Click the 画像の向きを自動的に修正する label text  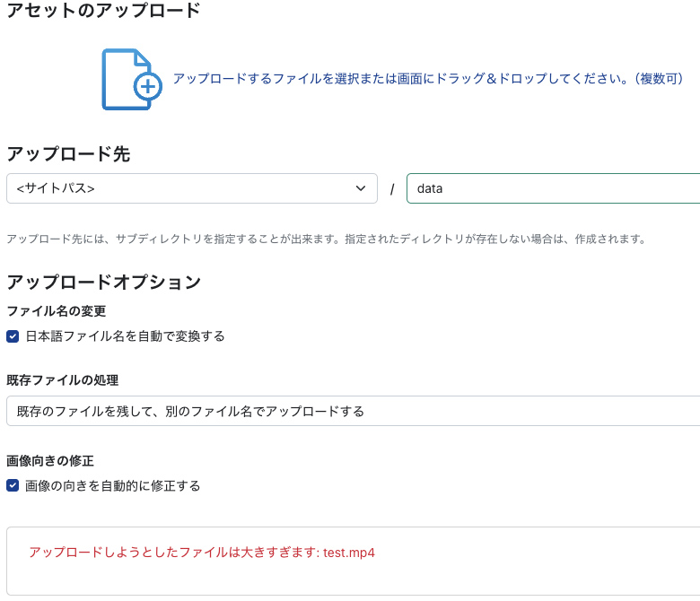[113, 485]
